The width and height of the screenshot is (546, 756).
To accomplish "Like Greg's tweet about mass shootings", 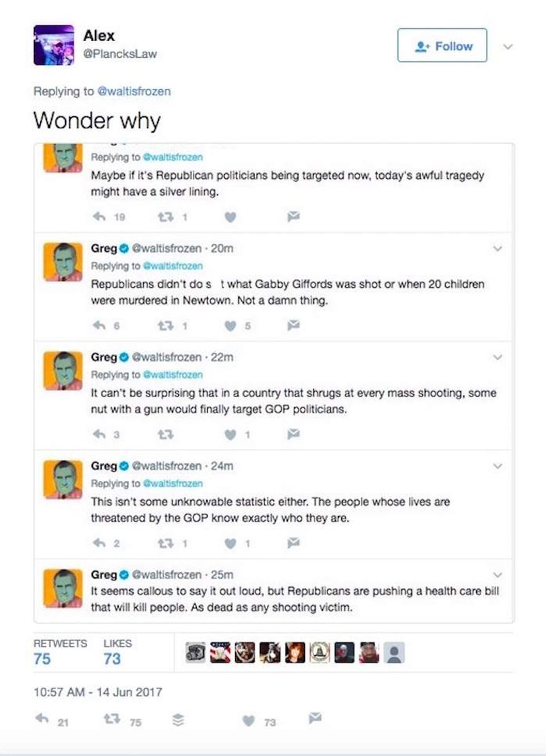I will coord(230,434).
